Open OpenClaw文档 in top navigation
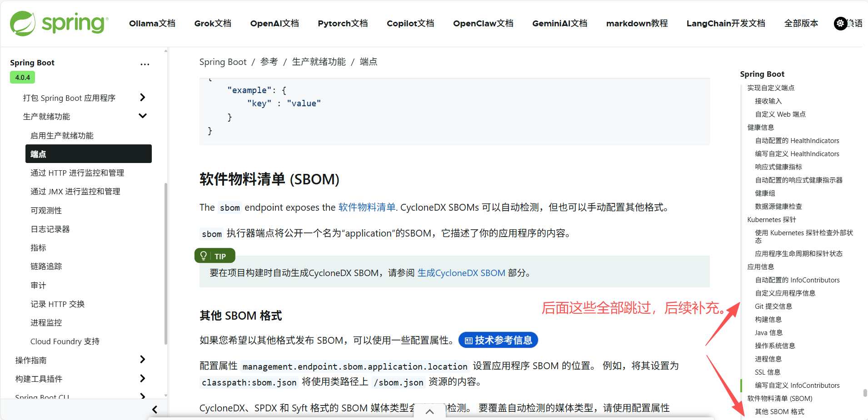This screenshot has width=868, height=420. click(483, 24)
